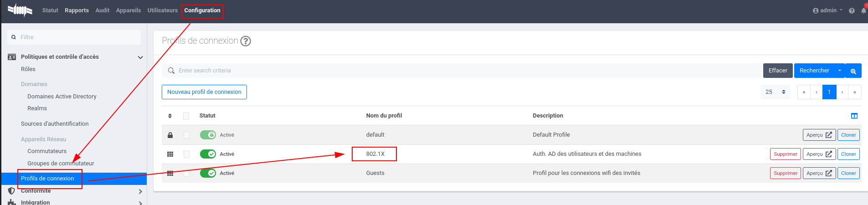Open Sources d'authentification in sidebar
The height and width of the screenshot is (205, 868).
pos(55,124)
